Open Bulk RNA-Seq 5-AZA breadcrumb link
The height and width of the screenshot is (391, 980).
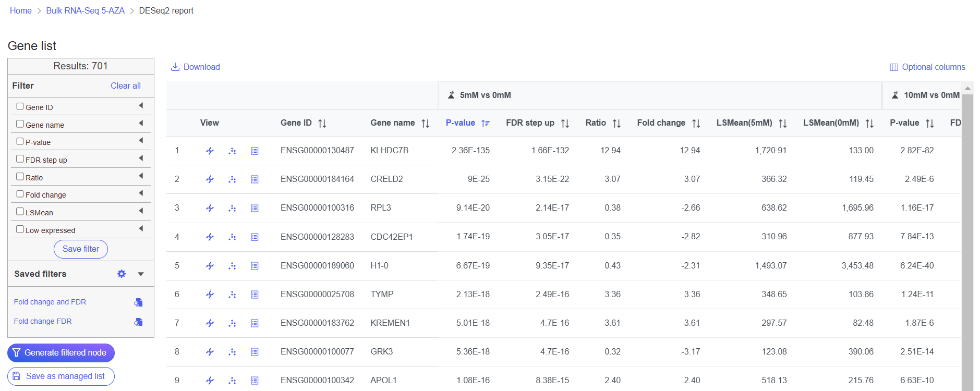[85, 11]
